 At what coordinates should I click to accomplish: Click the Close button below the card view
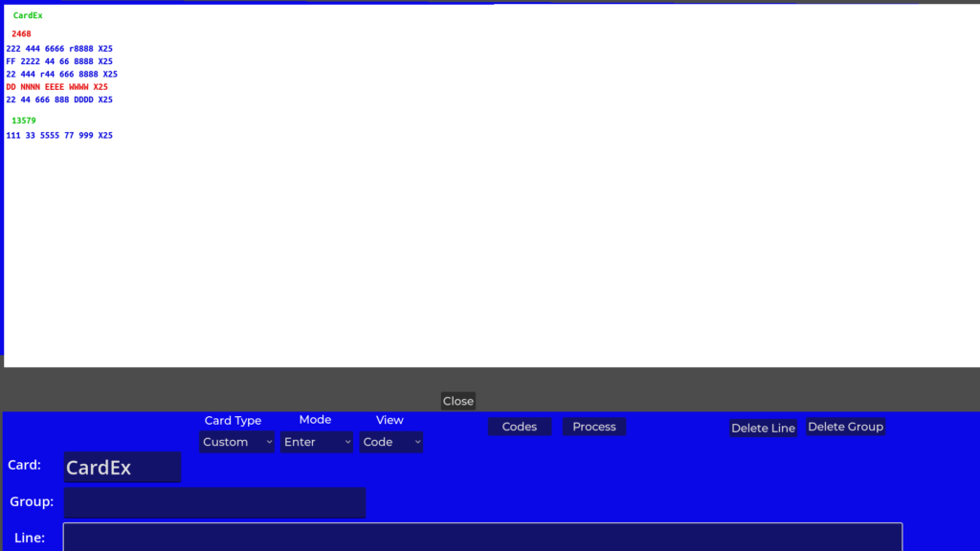tap(457, 401)
